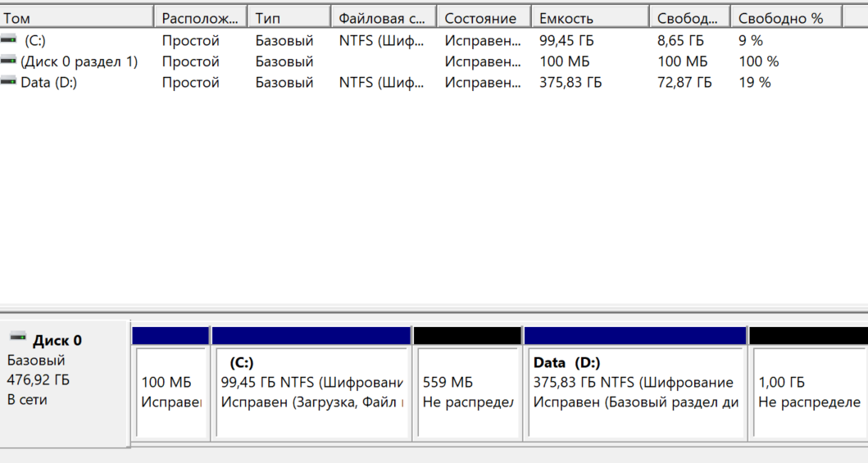Image resolution: width=868 pixels, height=463 pixels.
Task: Click 476,92 ГБ disk size text
Action: 39,380
